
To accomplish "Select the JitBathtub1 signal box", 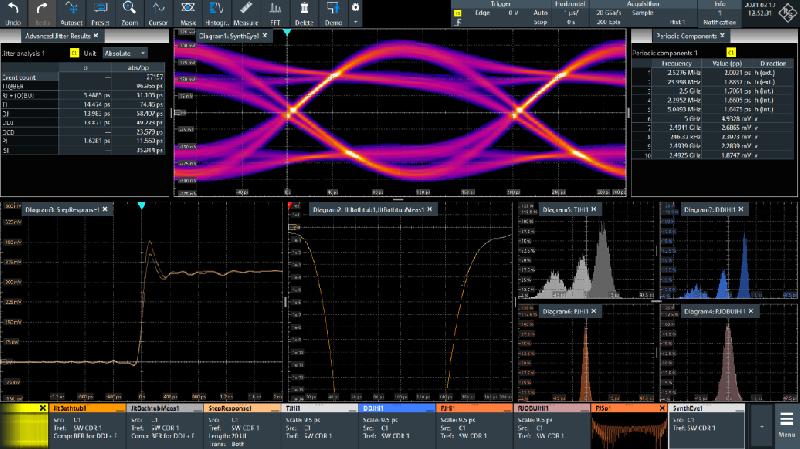I will (x=87, y=426).
